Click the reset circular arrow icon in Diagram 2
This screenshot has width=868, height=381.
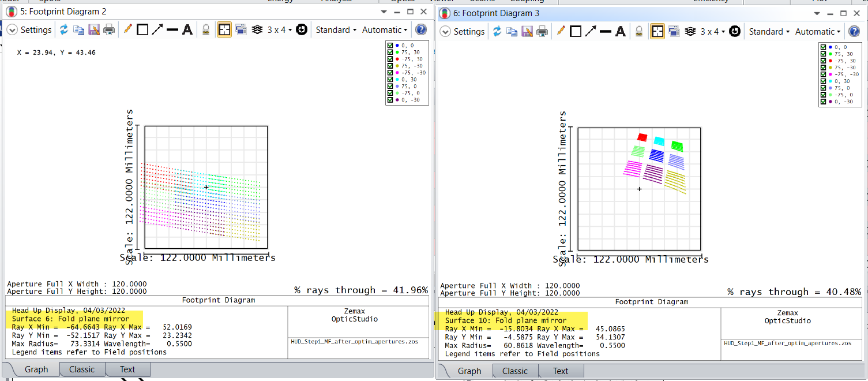click(301, 29)
